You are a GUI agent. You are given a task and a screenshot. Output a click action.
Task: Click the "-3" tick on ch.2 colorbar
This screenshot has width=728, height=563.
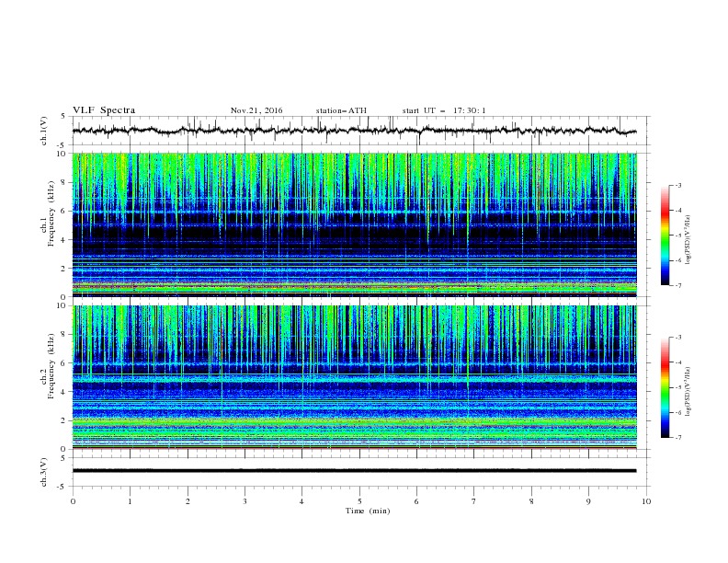[677, 338]
